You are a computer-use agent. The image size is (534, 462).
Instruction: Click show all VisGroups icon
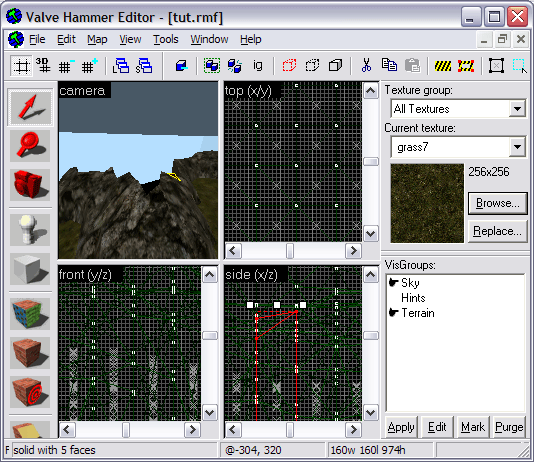(335, 66)
